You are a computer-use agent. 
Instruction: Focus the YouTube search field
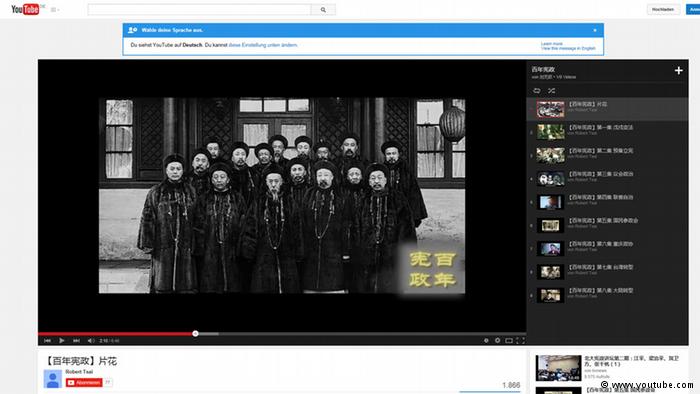(199, 9)
